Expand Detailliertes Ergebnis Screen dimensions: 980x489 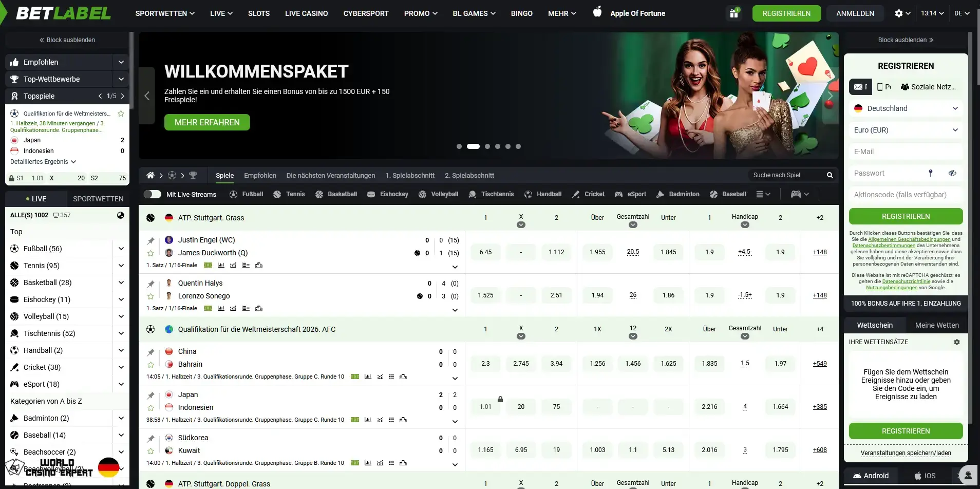click(x=43, y=162)
